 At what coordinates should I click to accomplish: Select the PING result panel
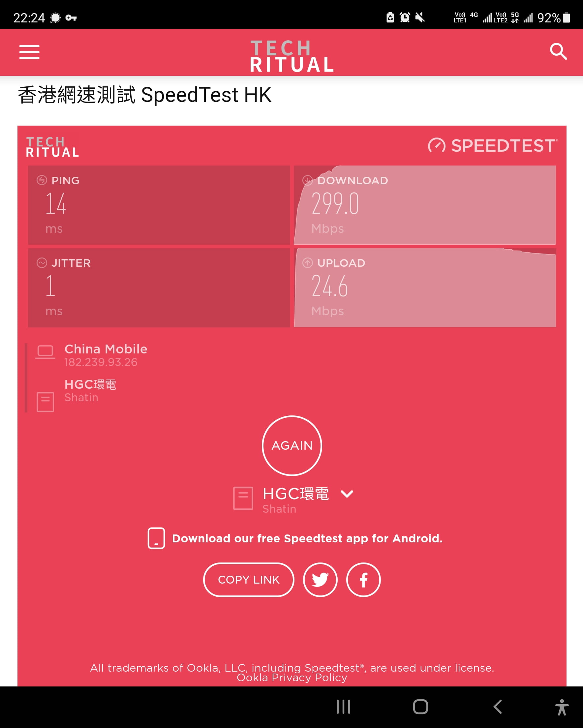coord(159,205)
